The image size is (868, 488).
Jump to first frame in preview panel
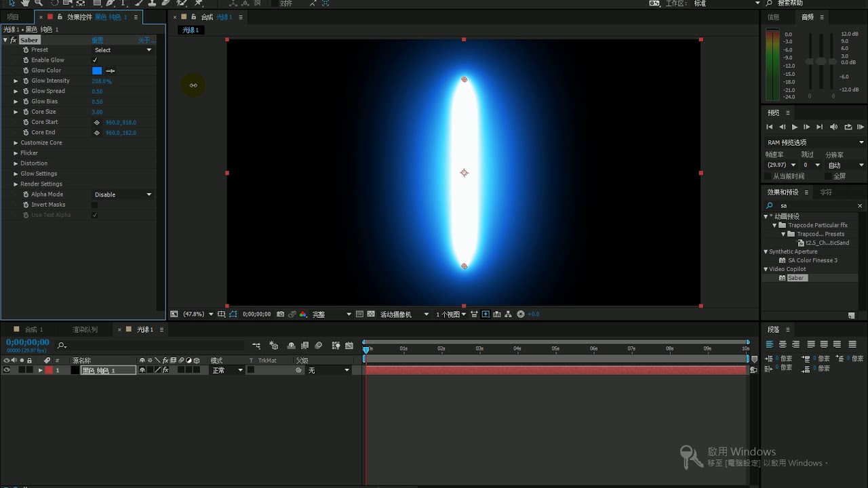pyautogui.click(x=770, y=127)
